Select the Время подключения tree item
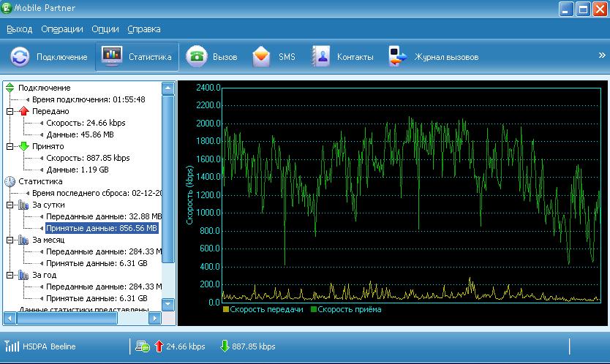 [88, 99]
